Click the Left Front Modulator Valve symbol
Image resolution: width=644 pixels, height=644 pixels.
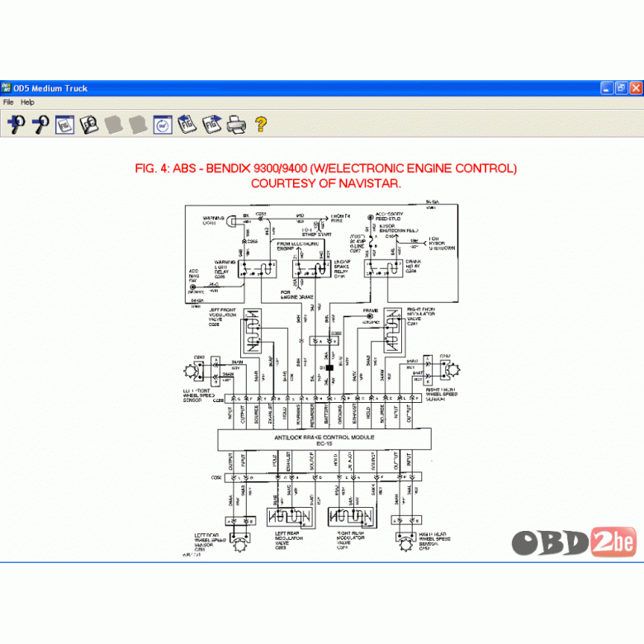pos(252,331)
